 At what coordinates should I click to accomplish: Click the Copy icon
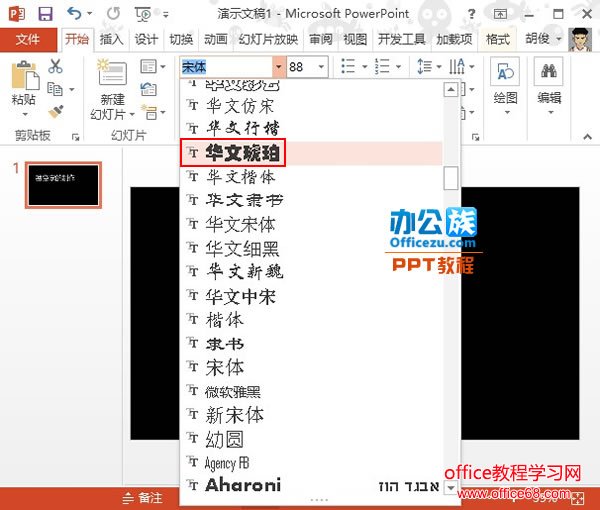click(55, 89)
